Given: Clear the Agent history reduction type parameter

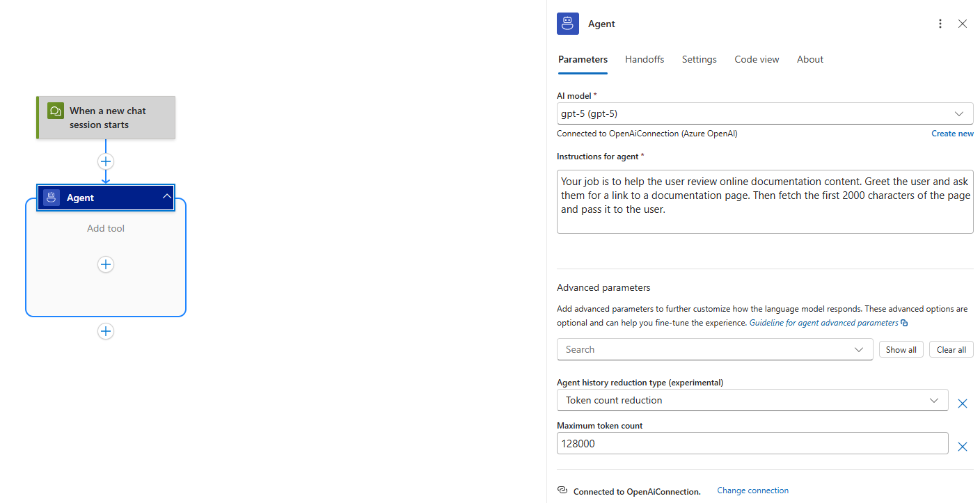Looking at the screenshot, I should click(963, 403).
